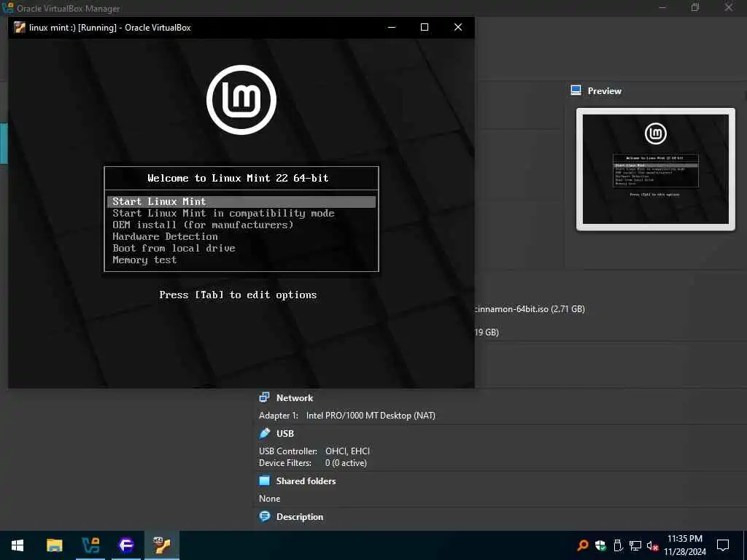
Task: Click the muted volume tray icon
Action: click(653, 545)
